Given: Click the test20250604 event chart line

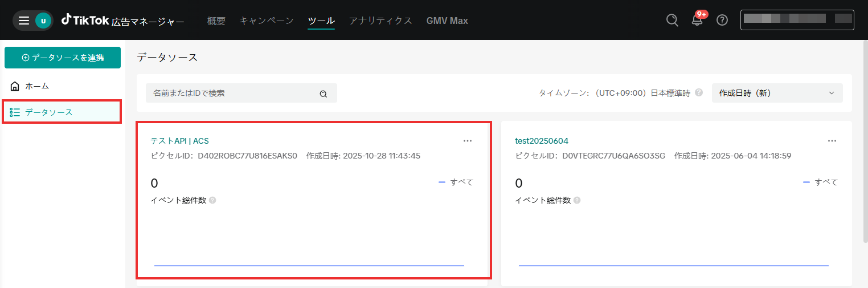Looking at the screenshot, I should [674, 265].
